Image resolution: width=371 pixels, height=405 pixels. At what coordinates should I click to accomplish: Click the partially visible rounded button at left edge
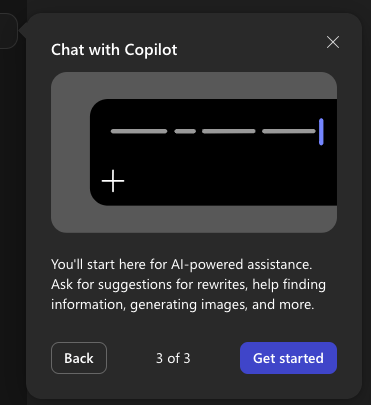click(8, 31)
